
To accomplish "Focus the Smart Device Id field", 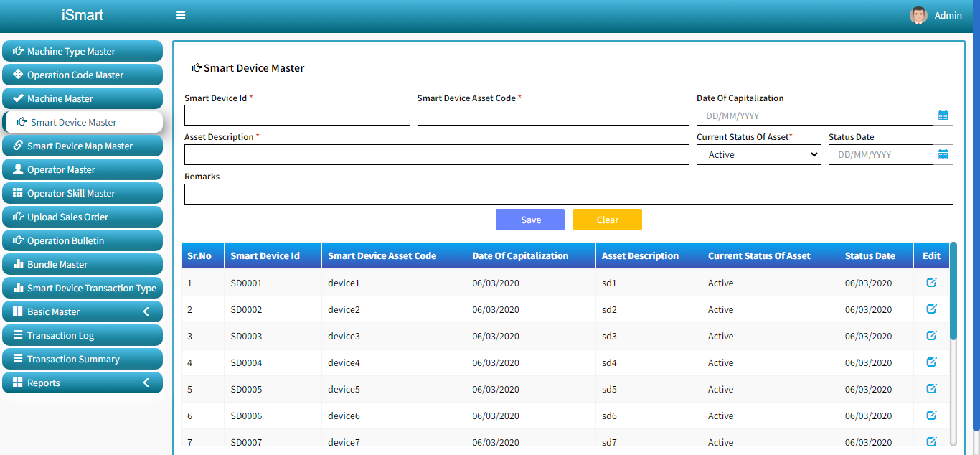I will 297,116.
